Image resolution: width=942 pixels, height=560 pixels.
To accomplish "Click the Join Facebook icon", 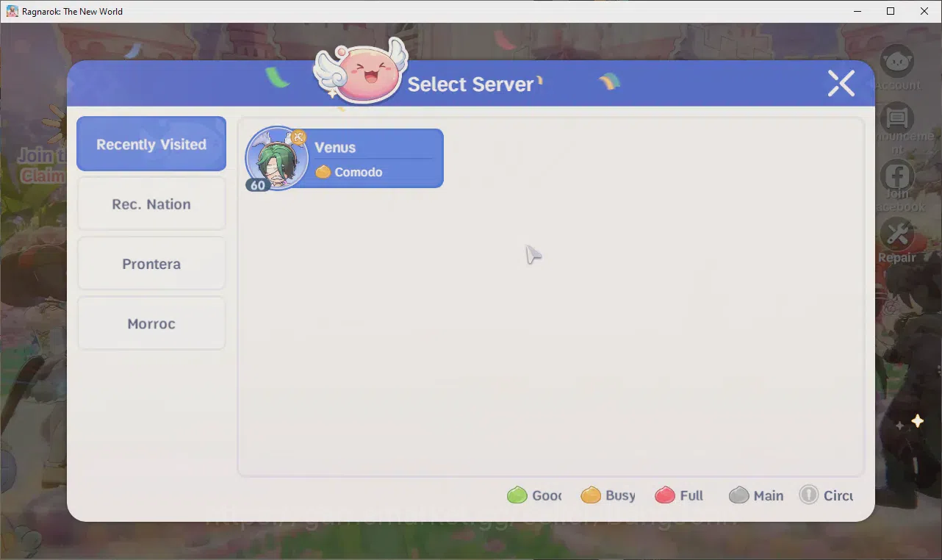I will [897, 176].
